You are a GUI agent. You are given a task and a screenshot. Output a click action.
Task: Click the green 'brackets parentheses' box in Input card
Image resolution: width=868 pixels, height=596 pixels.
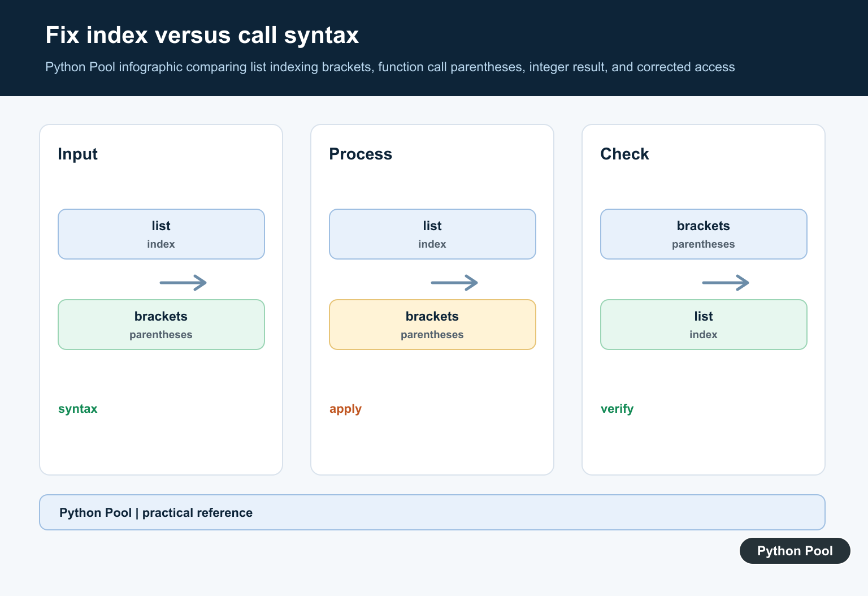[x=161, y=325]
